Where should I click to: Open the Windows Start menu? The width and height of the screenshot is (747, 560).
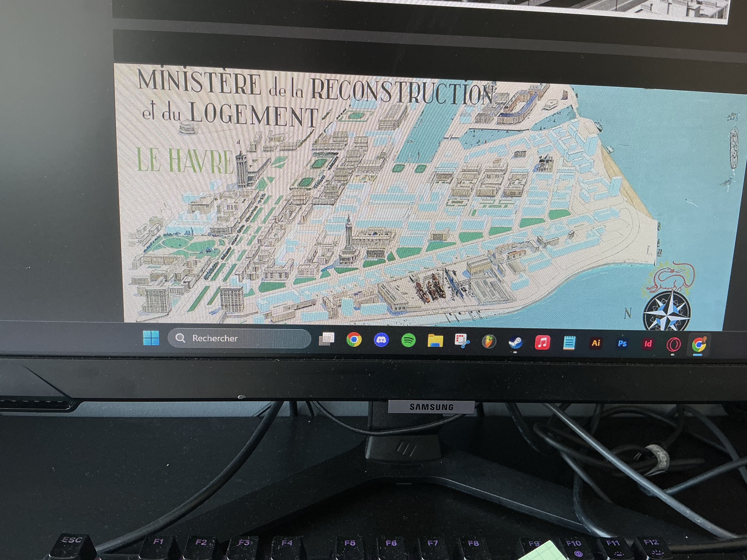(x=151, y=338)
